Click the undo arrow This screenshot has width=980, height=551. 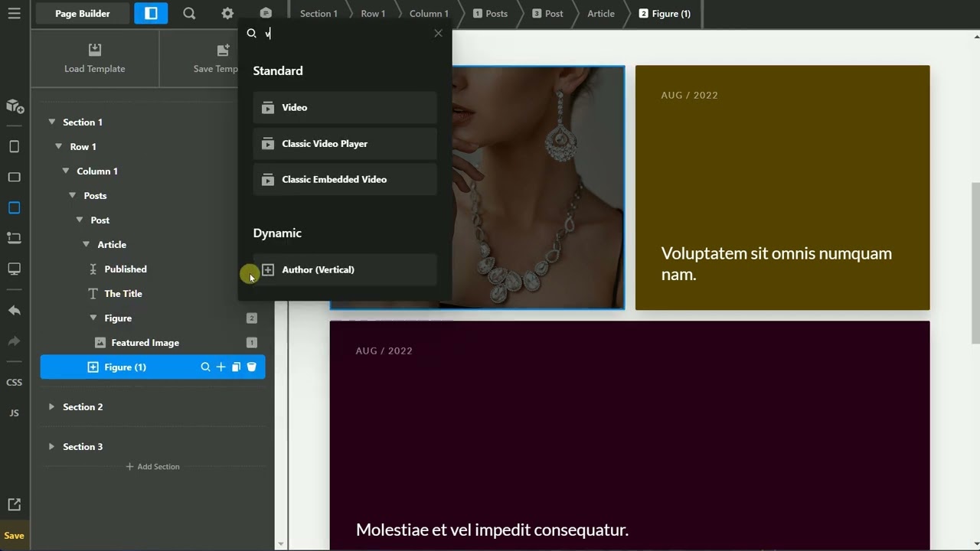(14, 311)
